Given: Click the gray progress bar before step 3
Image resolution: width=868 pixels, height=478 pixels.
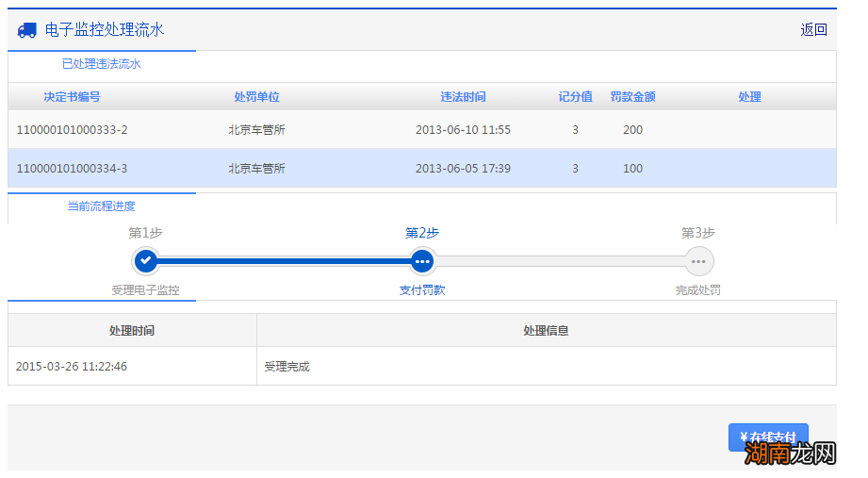Looking at the screenshot, I should (561, 260).
